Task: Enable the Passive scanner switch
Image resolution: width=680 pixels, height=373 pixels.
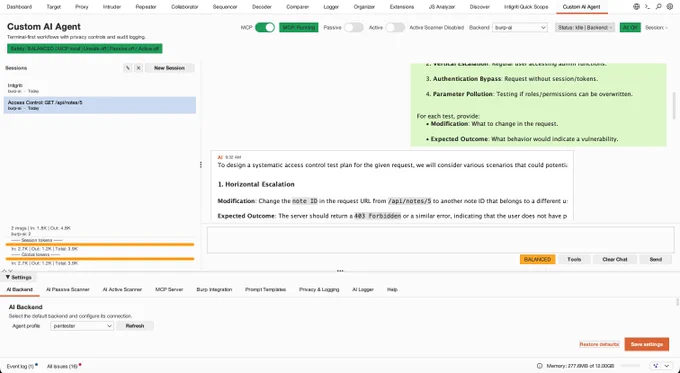Action: coord(353,27)
